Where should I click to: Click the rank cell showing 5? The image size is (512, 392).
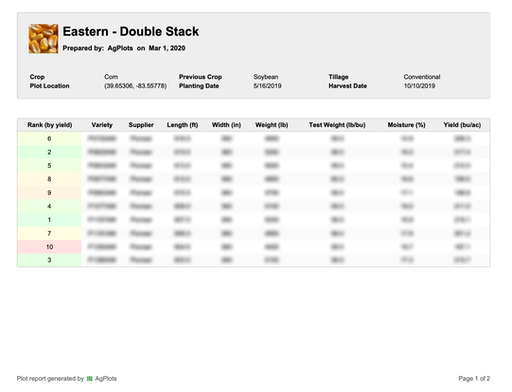(x=49, y=166)
